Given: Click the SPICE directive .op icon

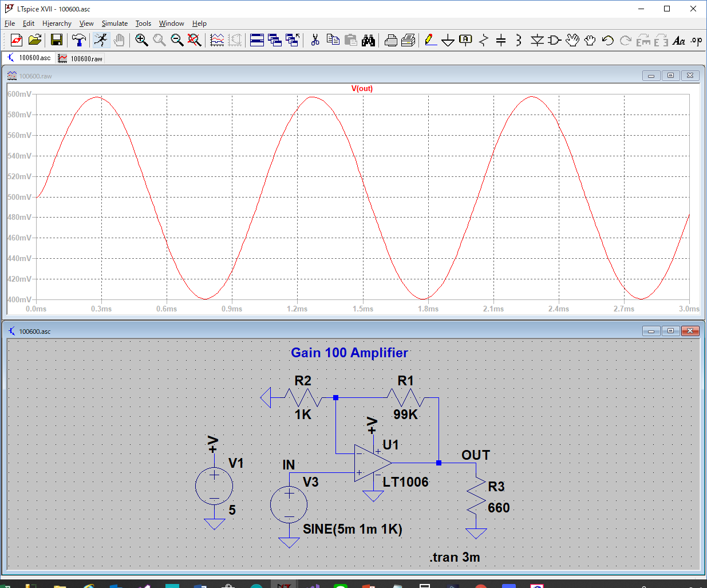Looking at the screenshot, I should click(x=696, y=40).
